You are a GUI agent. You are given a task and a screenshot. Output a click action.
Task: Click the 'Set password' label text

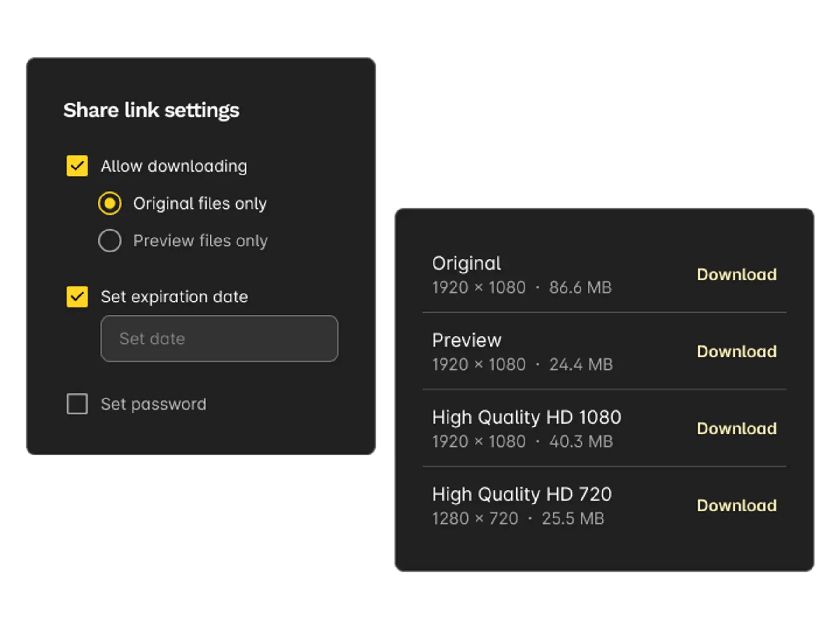click(x=154, y=404)
